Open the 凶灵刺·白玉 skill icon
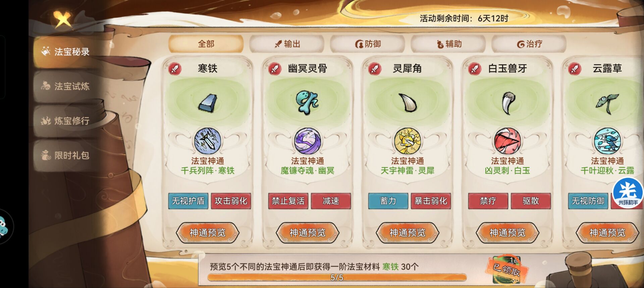This screenshot has width=644, height=288. click(507, 141)
